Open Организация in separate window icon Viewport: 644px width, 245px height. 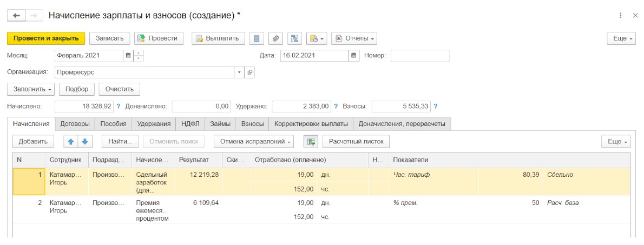(x=249, y=72)
